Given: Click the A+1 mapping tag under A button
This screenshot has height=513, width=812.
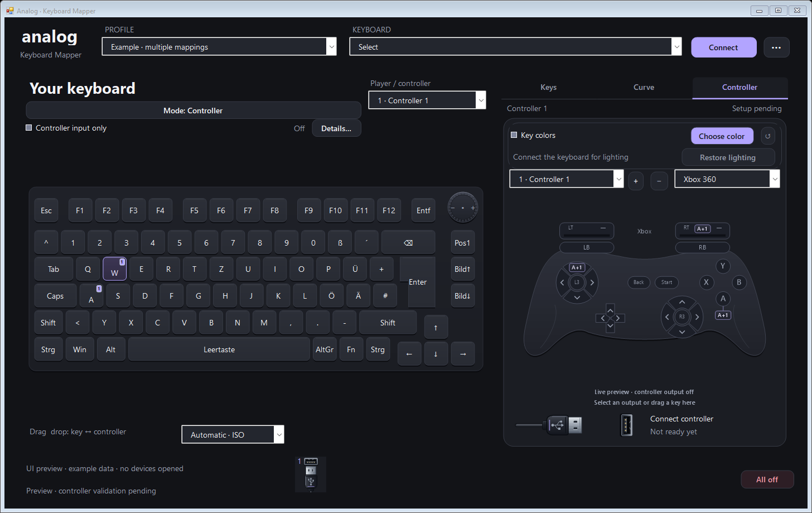Looking at the screenshot, I should click(723, 315).
